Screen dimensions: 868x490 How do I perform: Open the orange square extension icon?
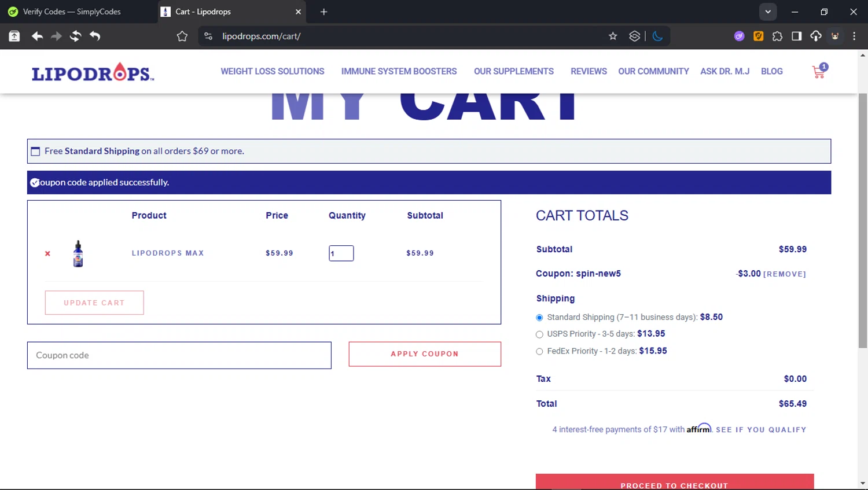pyautogui.click(x=758, y=36)
